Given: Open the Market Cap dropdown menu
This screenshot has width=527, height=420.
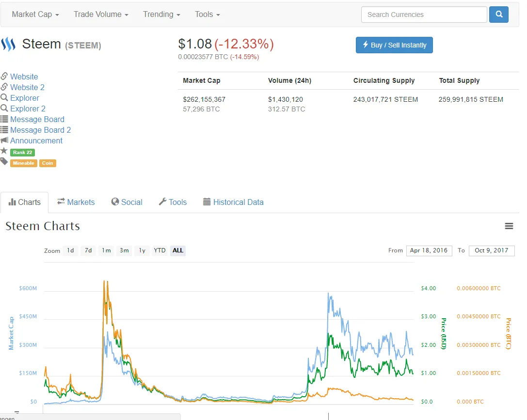Looking at the screenshot, I should click(35, 15).
